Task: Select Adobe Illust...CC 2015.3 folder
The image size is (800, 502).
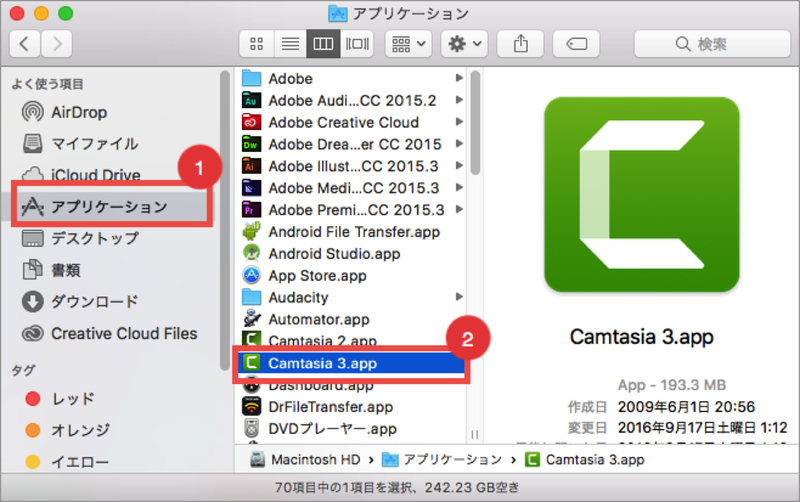Action: point(352,166)
